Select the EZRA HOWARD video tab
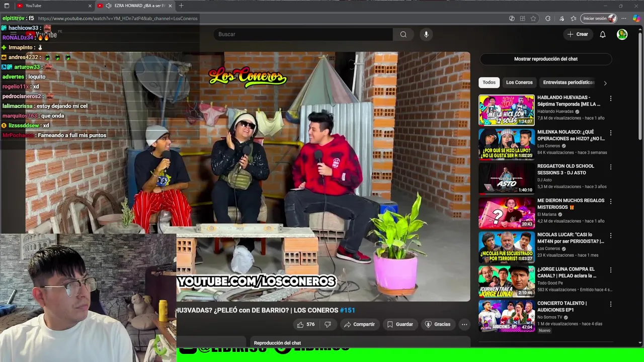 click(x=135, y=6)
